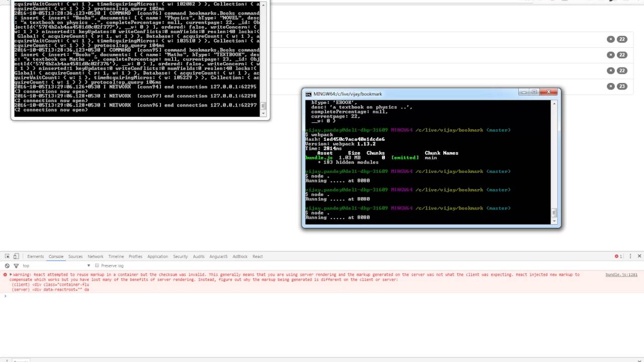Click the MINGW64:/c/live/vijay/bookmark title text

click(x=348, y=94)
